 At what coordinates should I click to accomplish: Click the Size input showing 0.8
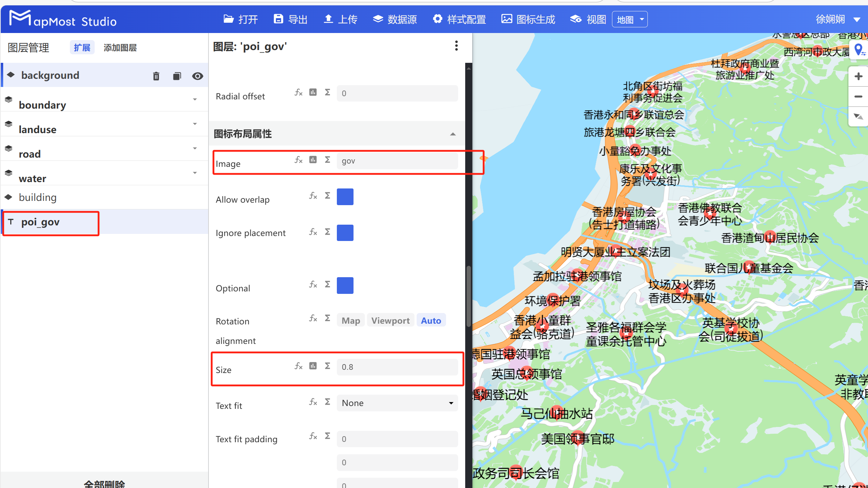click(x=397, y=367)
